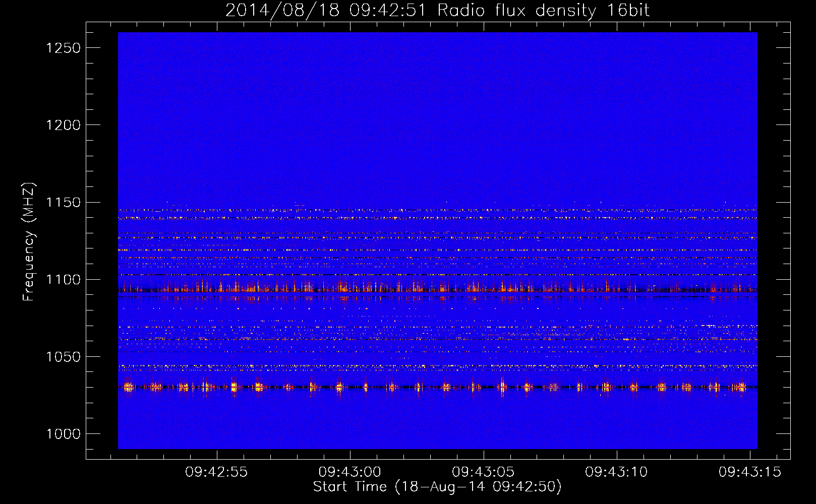Select the 1100 frequency tick label
The height and width of the screenshot is (504, 816).
(x=64, y=280)
